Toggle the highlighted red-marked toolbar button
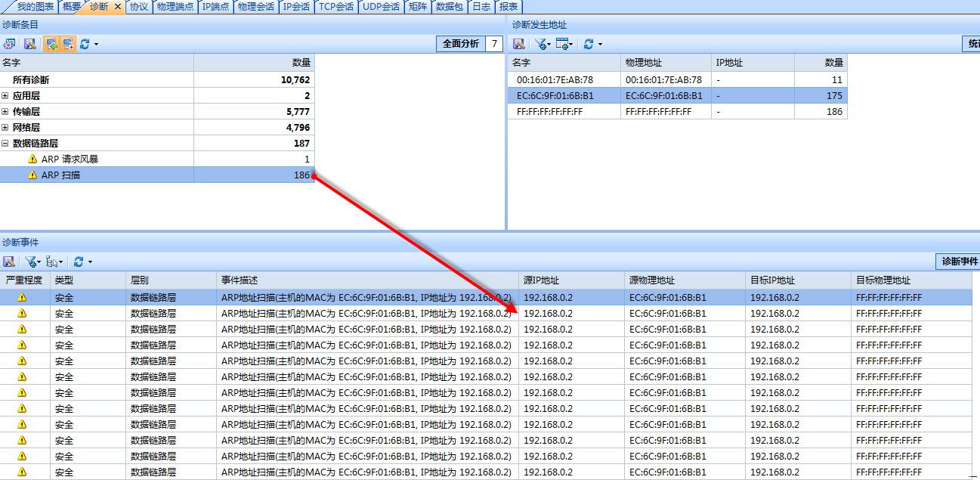The height and width of the screenshot is (480, 980). [67, 44]
